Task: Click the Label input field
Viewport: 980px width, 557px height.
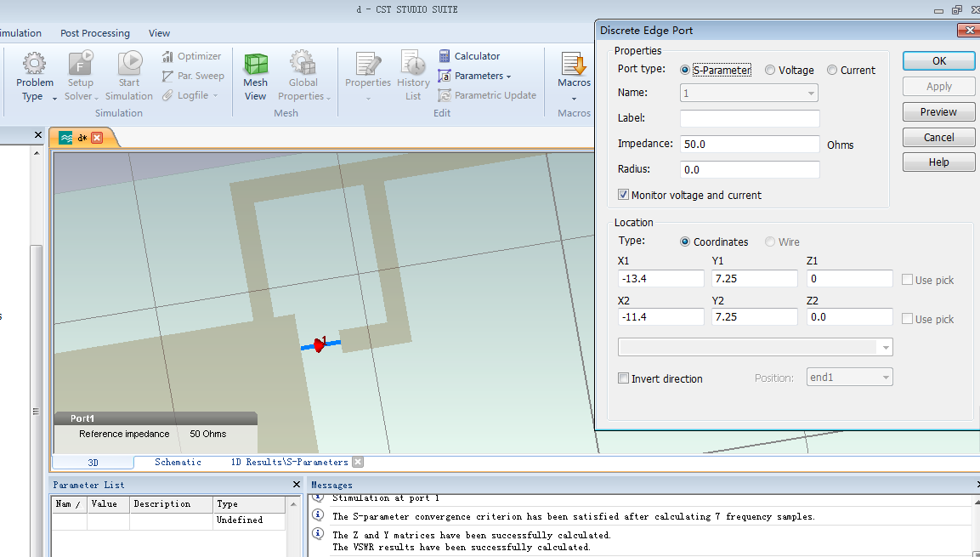Action: [750, 118]
